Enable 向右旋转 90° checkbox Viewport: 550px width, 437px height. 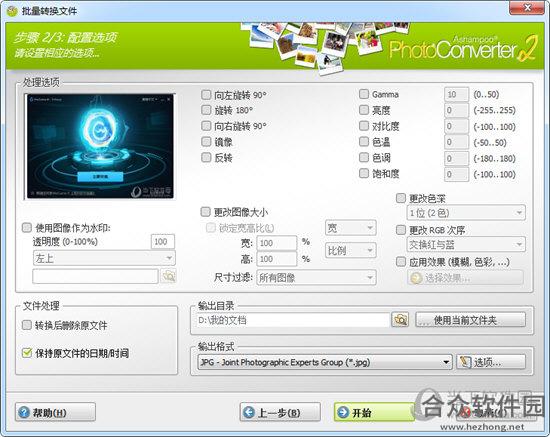[x=206, y=126]
